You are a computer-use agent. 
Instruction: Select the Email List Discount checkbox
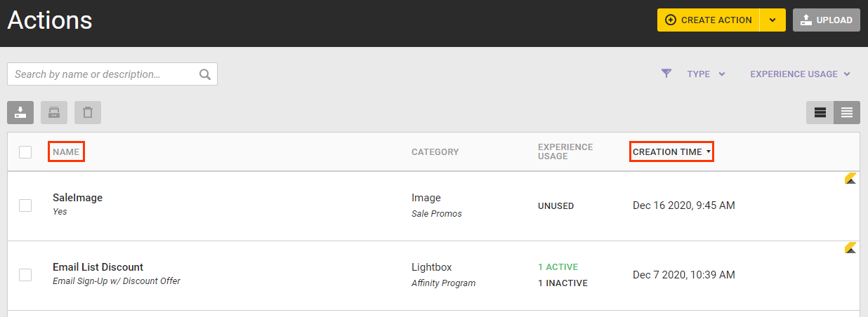[25, 275]
